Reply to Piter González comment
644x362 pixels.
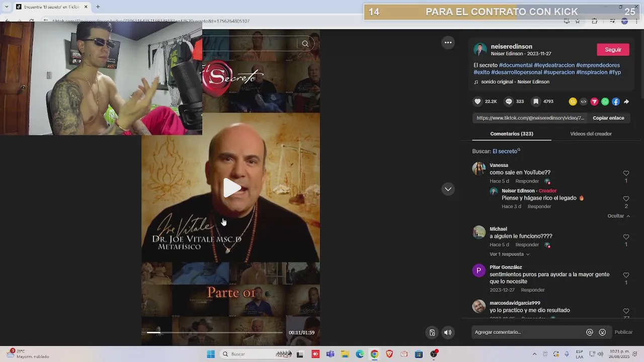(533, 290)
